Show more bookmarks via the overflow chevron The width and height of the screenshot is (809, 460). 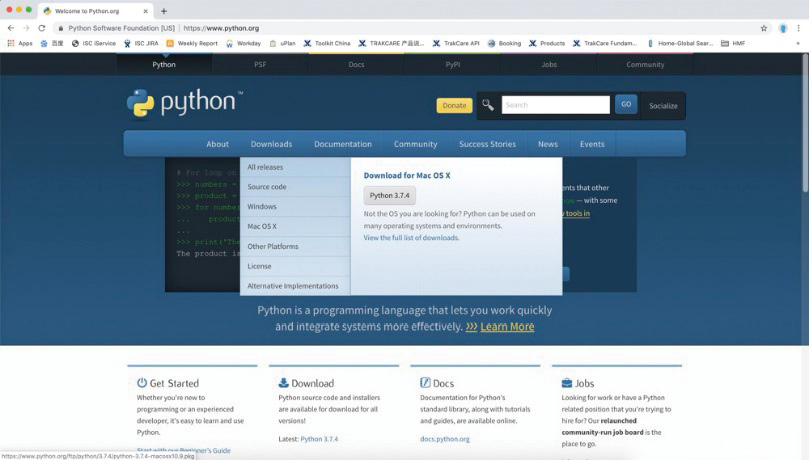(x=798, y=43)
